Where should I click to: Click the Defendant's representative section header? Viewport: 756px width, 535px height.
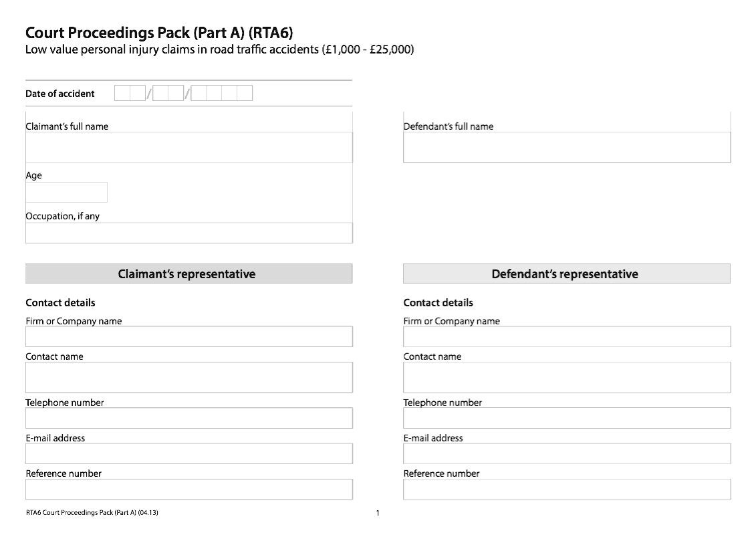(x=566, y=274)
